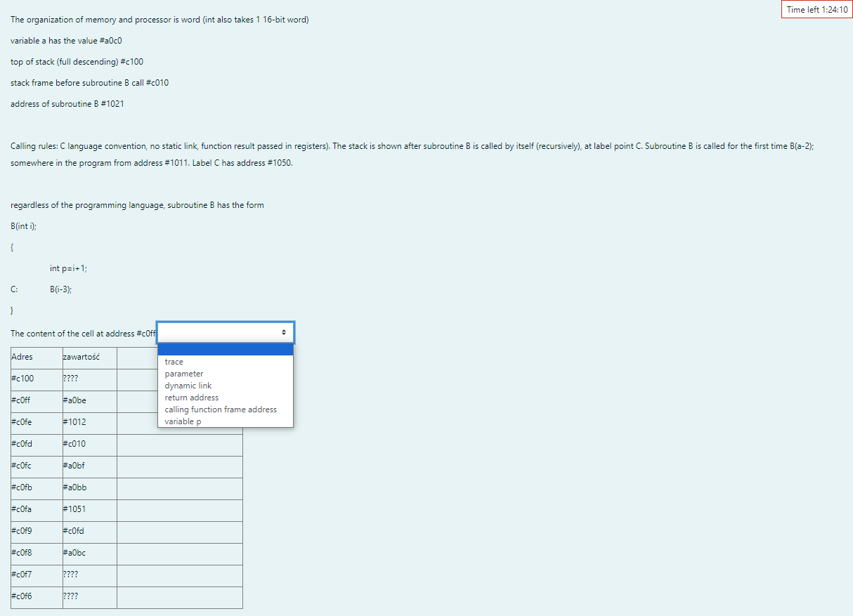Image resolution: width=853 pixels, height=616 pixels.
Task: Click 'organization of memory and processor' line
Action: coord(159,20)
